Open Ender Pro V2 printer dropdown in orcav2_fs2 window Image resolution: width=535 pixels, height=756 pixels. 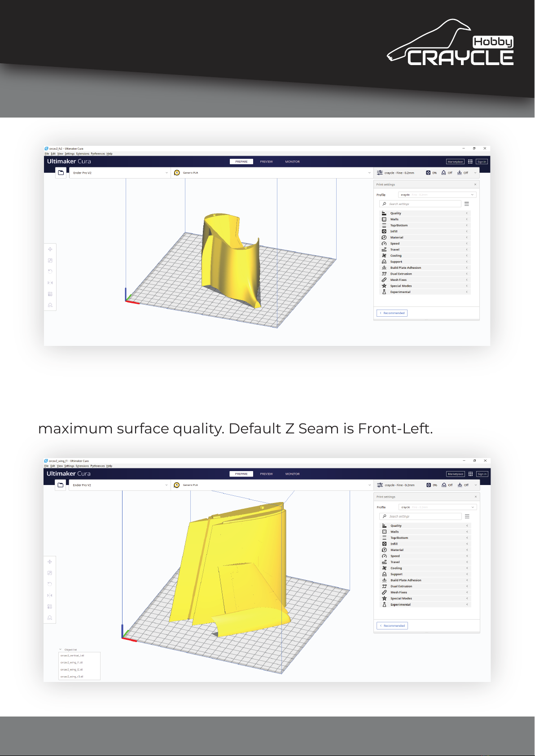(x=120, y=173)
